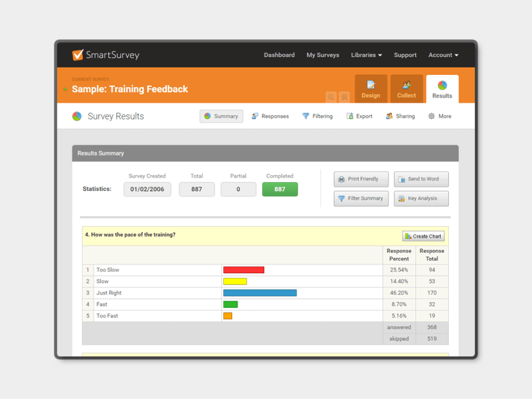Switch to the Results tab

(442, 89)
